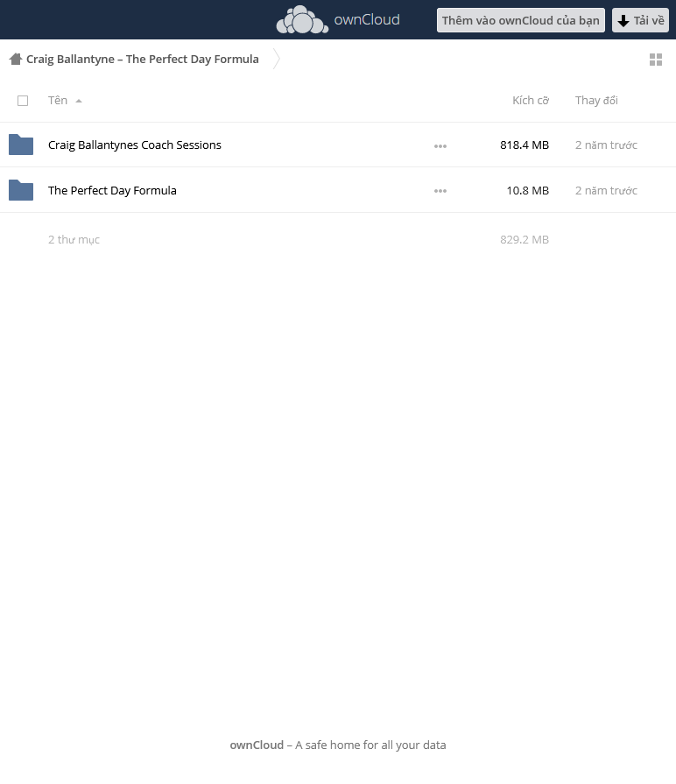Open folder named Craig Ballantynes Coach Sessions
676x784 pixels.
point(134,145)
